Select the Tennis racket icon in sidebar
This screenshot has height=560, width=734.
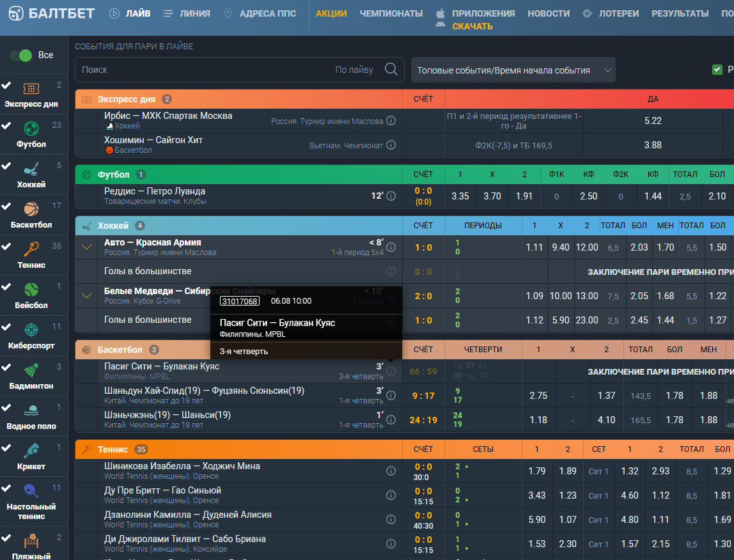[x=31, y=249]
